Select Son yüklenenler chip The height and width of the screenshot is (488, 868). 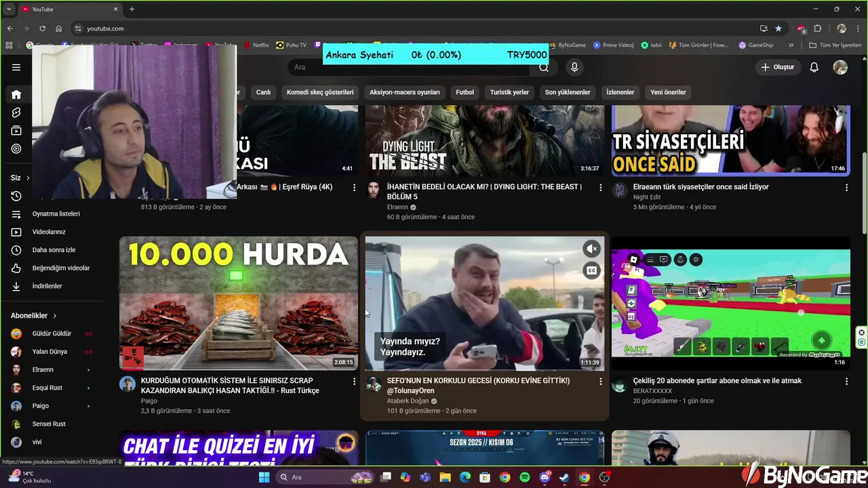click(568, 92)
